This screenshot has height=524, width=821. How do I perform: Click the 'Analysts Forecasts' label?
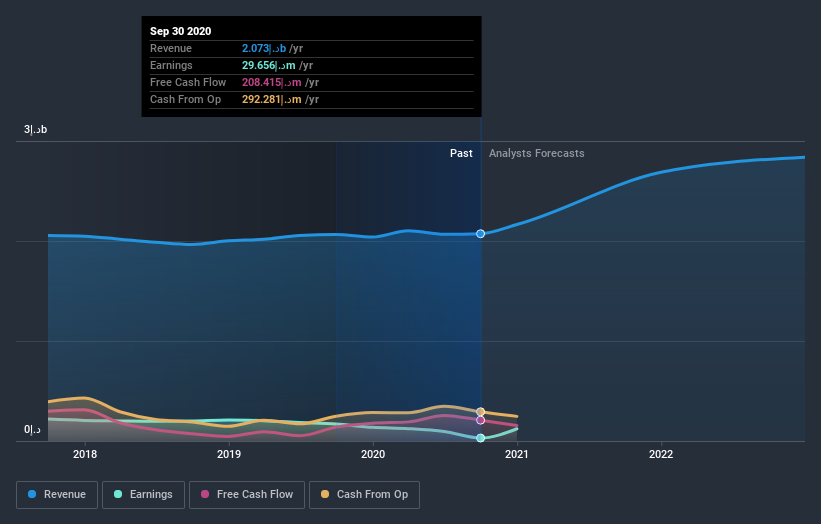pos(537,153)
